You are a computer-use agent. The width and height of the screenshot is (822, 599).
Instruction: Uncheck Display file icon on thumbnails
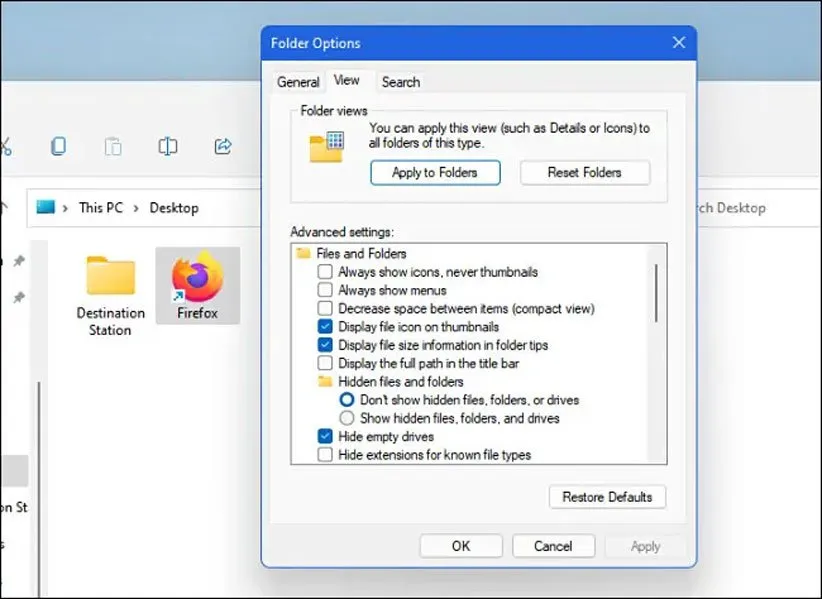tap(325, 327)
